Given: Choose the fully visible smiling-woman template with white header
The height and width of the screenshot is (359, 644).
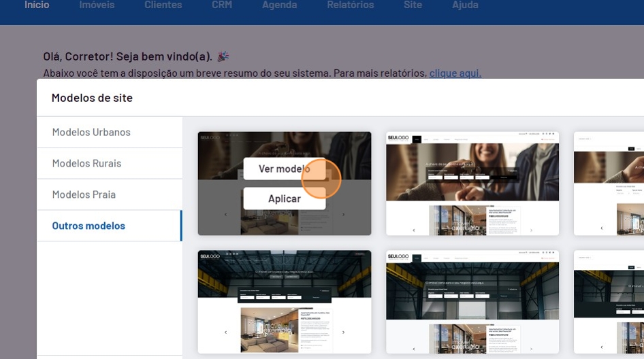Looking at the screenshot, I should point(472,184).
